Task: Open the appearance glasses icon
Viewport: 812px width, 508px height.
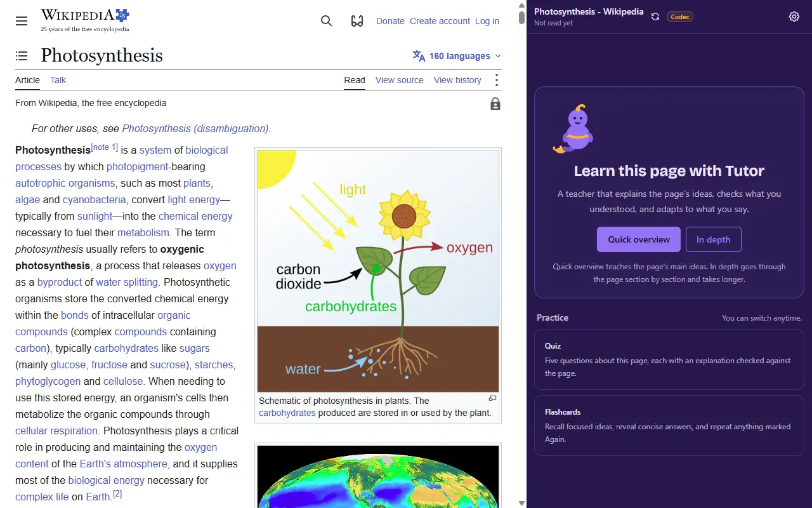Action: tap(357, 21)
